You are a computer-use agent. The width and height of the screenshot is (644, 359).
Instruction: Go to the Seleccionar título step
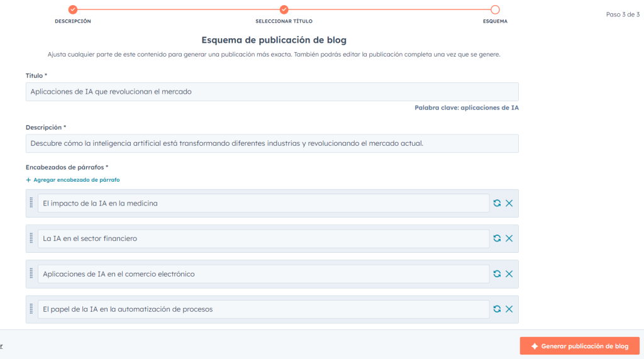284,9
